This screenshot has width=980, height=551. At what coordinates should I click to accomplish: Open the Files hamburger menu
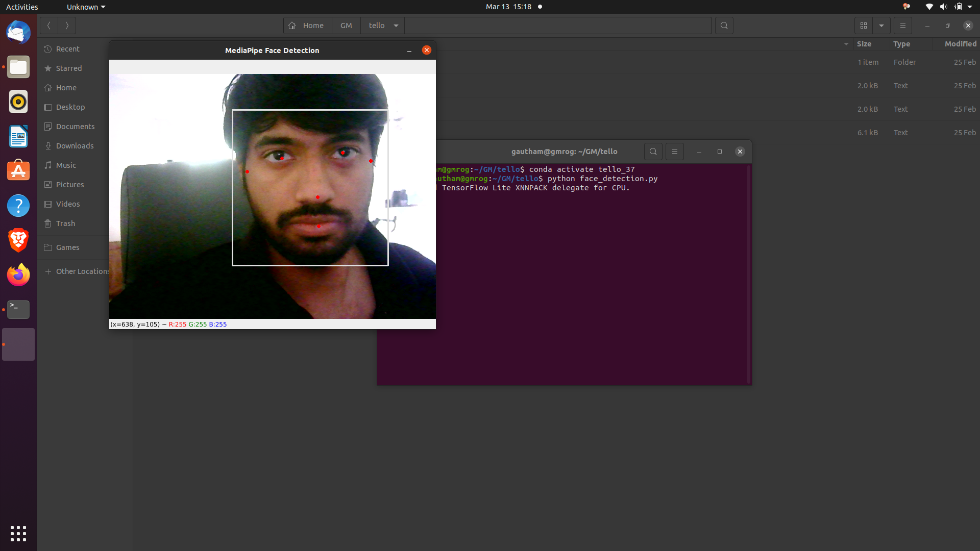[x=902, y=26]
